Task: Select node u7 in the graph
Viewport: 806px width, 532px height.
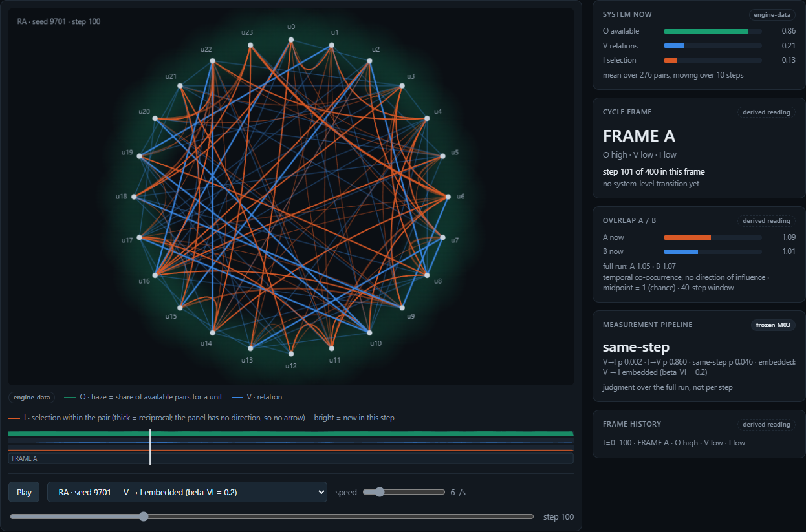Action: 443,237
